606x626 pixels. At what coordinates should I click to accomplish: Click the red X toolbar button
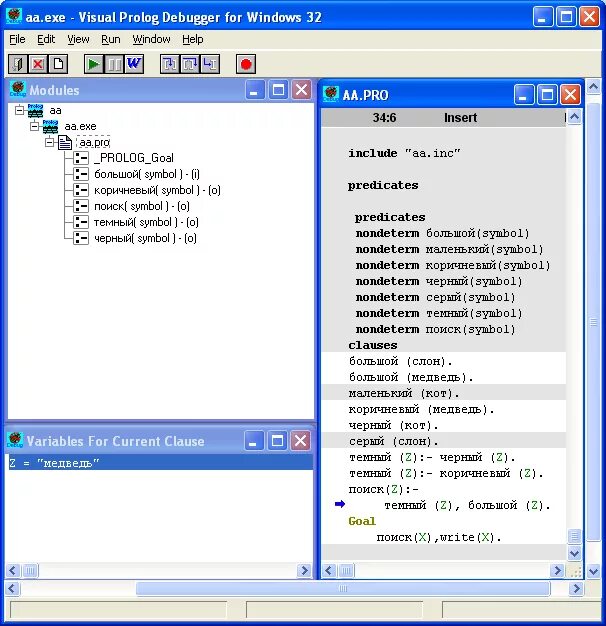38,64
